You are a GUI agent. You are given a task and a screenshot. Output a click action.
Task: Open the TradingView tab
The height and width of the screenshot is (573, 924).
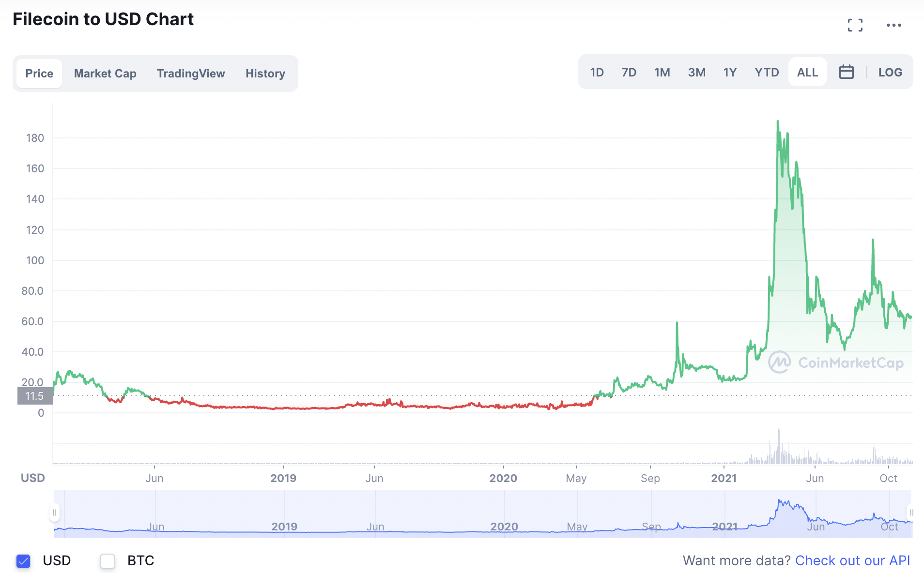pos(191,74)
